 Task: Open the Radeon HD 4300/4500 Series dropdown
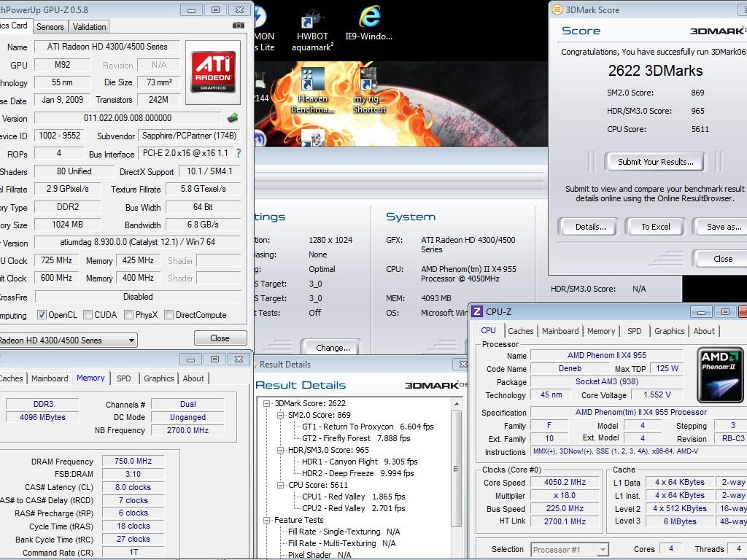[68, 340]
